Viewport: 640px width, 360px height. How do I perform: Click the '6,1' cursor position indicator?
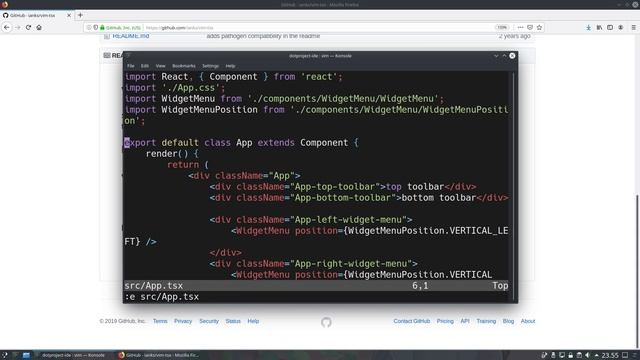click(420, 286)
